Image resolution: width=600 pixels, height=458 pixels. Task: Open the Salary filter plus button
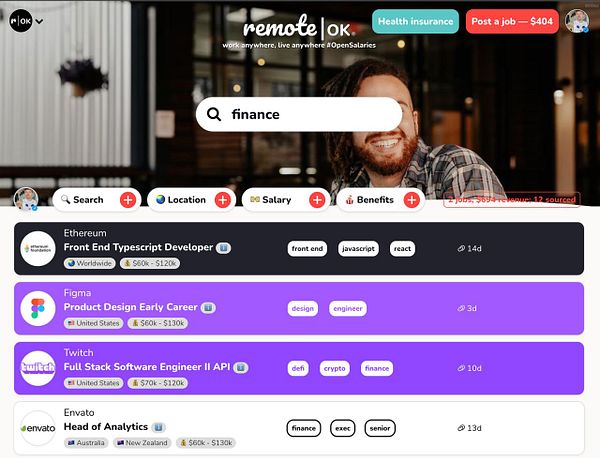coord(317,200)
